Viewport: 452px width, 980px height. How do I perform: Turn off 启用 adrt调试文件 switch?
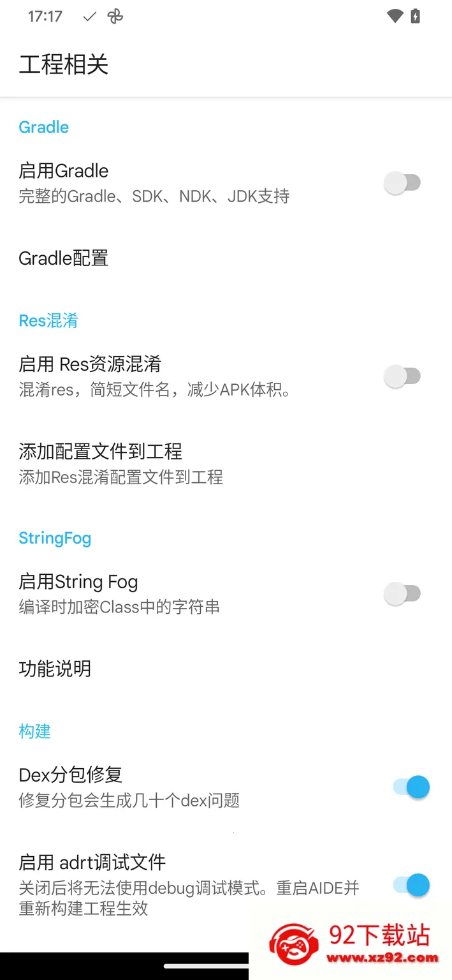411,886
